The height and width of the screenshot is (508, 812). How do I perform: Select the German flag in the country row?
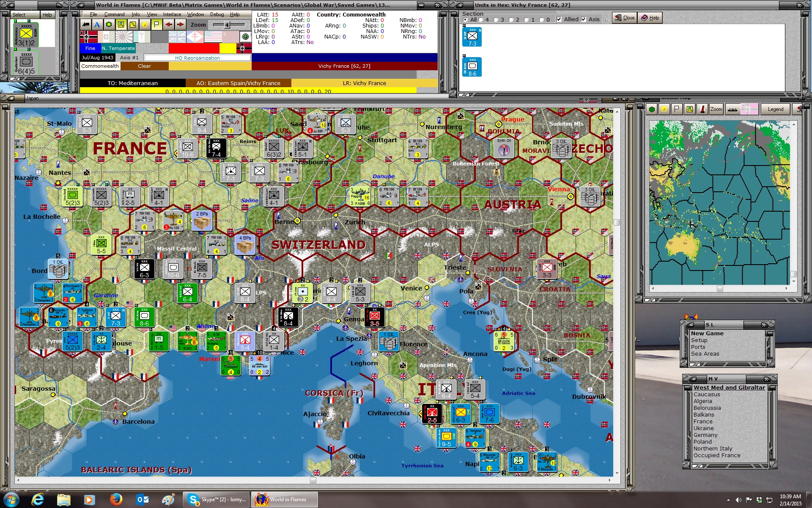click(88, 37)
